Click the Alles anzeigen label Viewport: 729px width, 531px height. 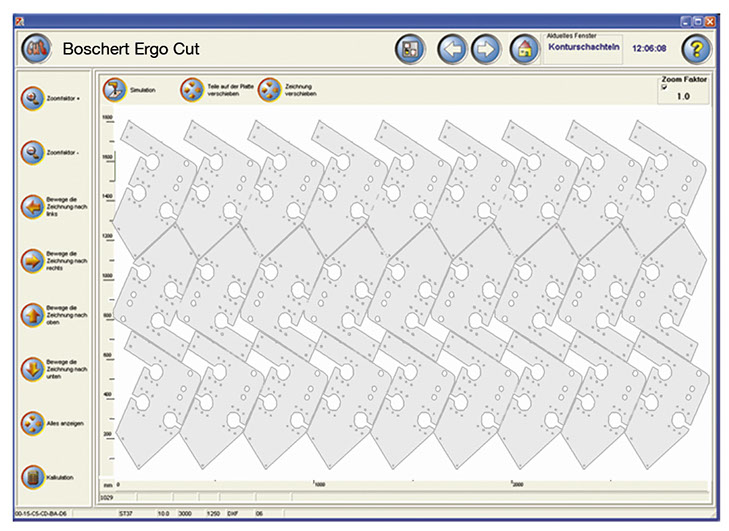(65, 424)
